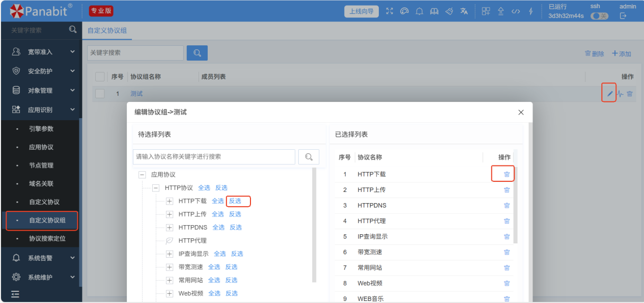The height and width of the screenshot is (303, 644).
Task: Collapse the HTTP协议 tree node
Action: [x=156, y=188]
